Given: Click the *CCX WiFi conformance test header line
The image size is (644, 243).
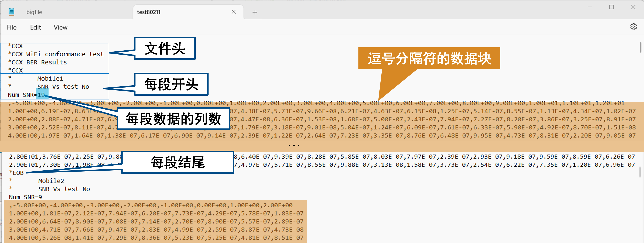Looking at the screenshot, I should point(56,54).
